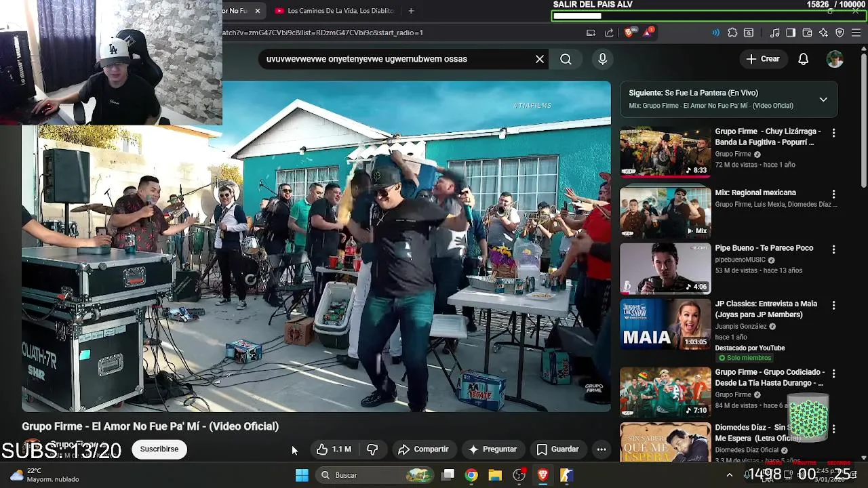Toggle the browser sidebar panel
868x488 pixels.
tap(791, 33)
